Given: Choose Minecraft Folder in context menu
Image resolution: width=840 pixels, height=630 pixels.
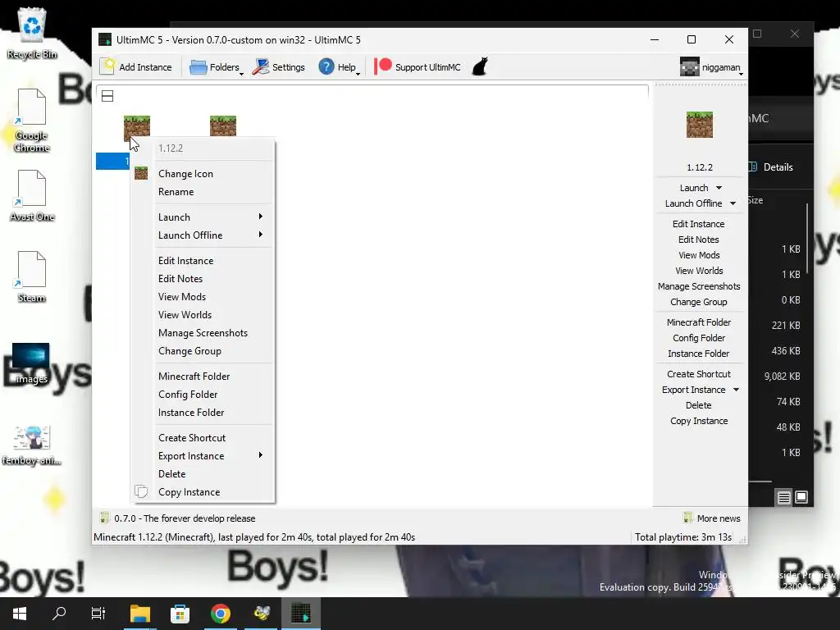Looking at the screenshot, I should (194, 376).
